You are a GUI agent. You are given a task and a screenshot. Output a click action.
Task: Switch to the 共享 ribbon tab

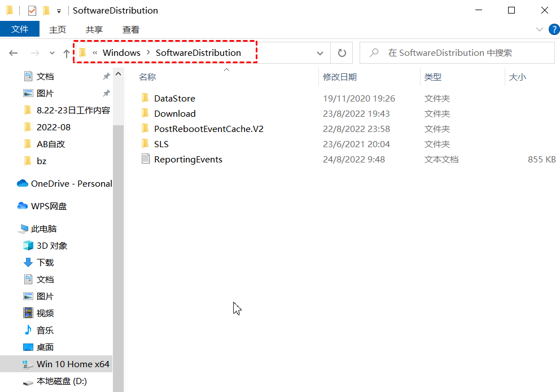[x=94, y=29]
